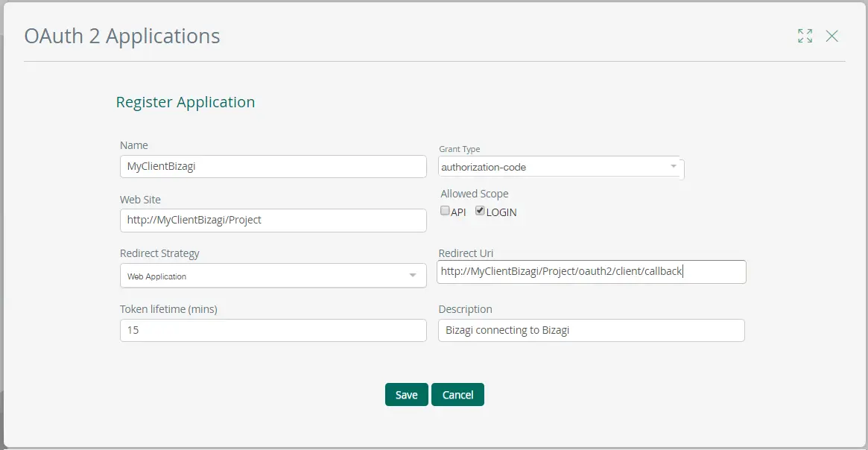Click the Allowed Scope label
Viewport: 868px width, 450px height.
coord(475,194)
